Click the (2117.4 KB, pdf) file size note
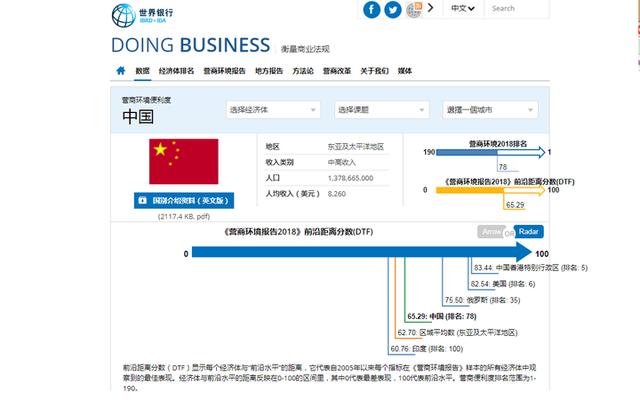This screenshot has height=400, width=640. point(184,216)
